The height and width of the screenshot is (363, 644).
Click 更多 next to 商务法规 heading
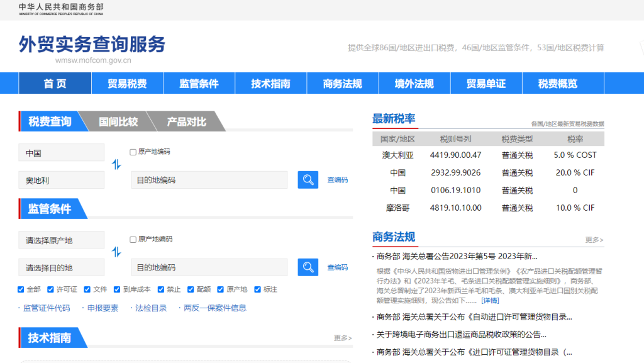pyautogui.click(x=594, y=240)
